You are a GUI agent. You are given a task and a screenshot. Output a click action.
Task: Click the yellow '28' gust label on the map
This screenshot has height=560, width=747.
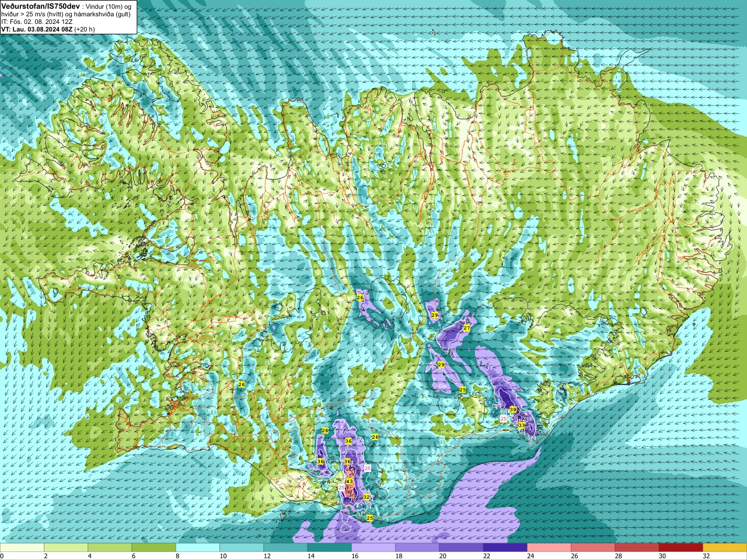tap(325, 430)
